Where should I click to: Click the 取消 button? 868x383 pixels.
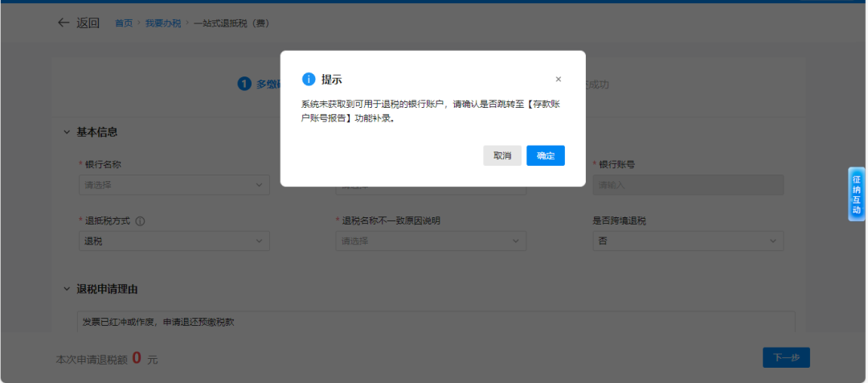[x=502, y=156]
